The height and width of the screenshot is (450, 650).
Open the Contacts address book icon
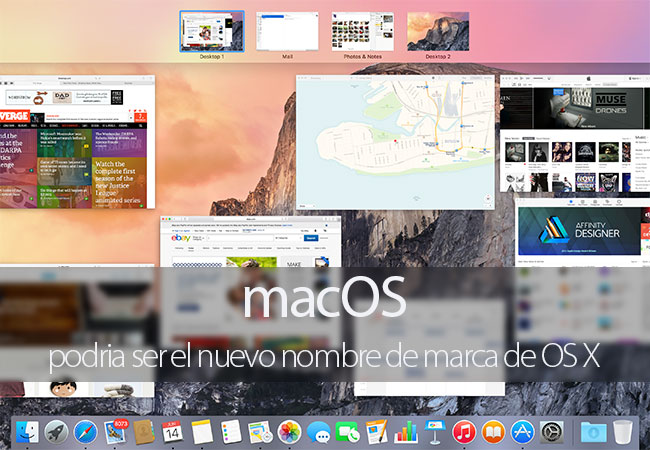(x=144, y=432)
